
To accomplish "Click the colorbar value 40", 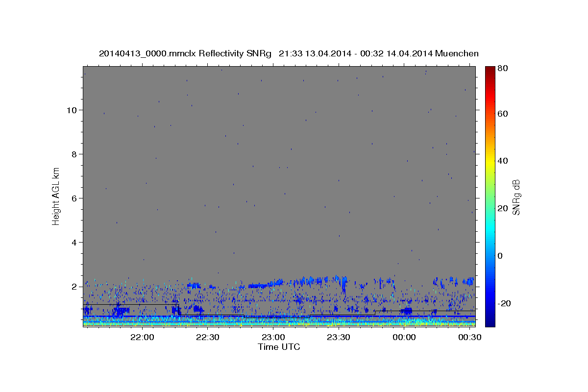I will click(503, 161).
